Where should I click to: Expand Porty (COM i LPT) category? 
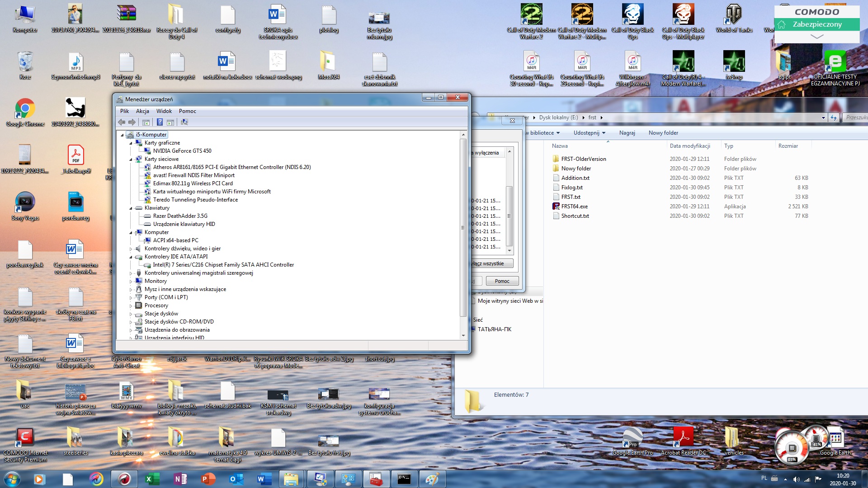[131, 297]
